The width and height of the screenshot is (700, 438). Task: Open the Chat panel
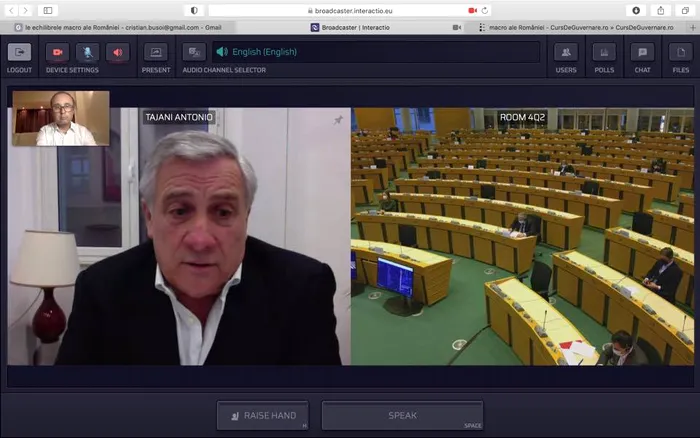[642, 52]
